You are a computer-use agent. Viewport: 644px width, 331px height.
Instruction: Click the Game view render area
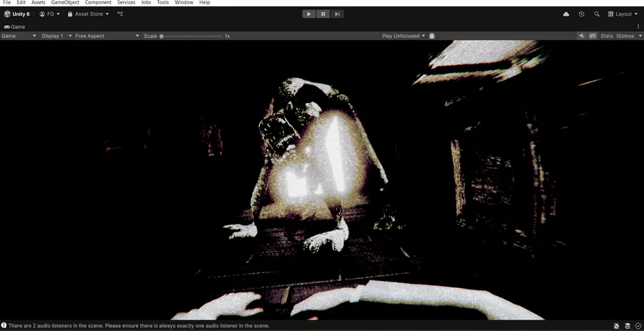(322, 180)
